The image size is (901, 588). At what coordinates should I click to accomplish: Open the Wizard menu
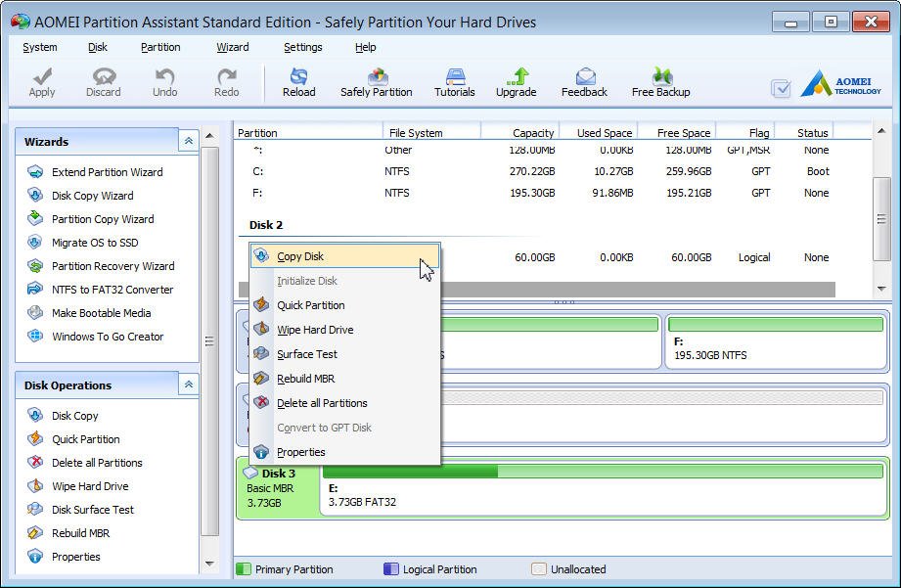(x=233, y=47)
